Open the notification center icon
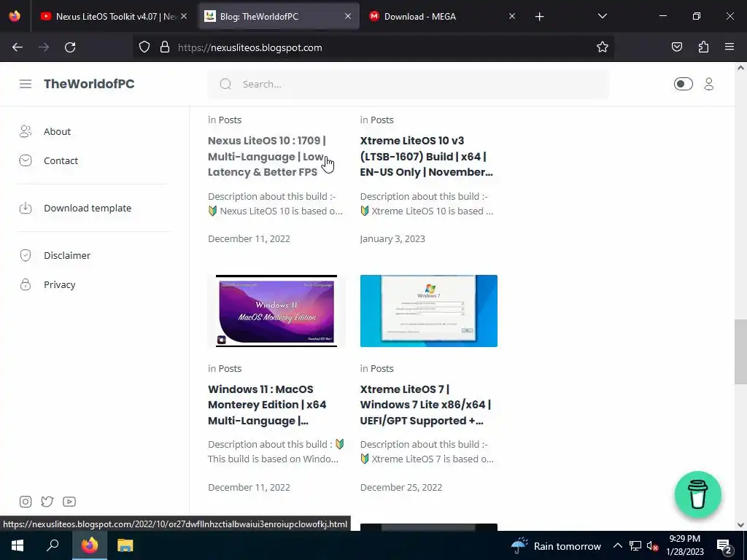 pos(724,545)
